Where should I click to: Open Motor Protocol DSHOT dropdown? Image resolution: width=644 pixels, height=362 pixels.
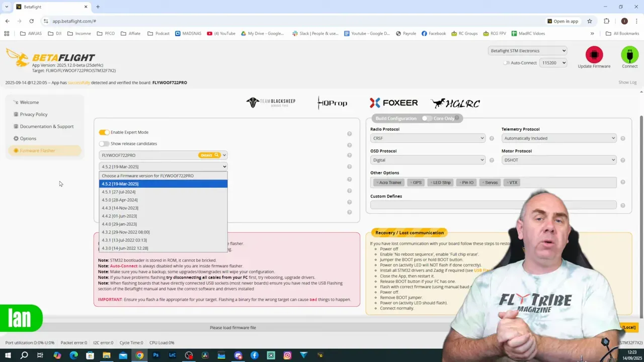pyautogui.click(x=559, y=160)
